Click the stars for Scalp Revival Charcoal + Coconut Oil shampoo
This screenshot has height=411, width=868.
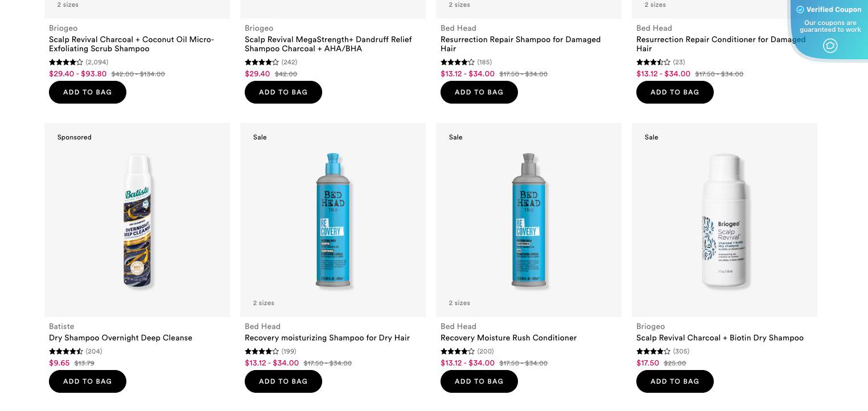click(x=66, y=62)
